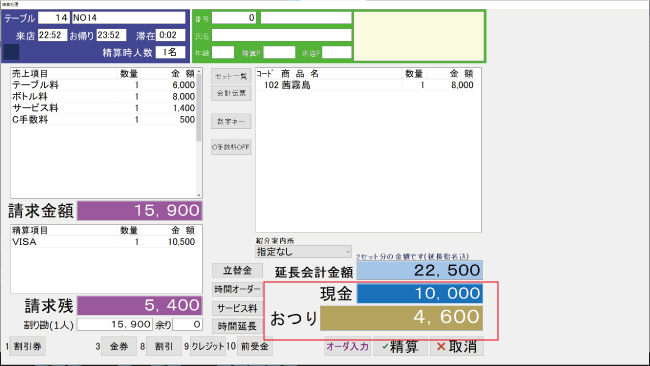Image resolution: width=650 pixels, height=366 pixels.
Task: Select the 前受金 payment button
Action: 255,347
